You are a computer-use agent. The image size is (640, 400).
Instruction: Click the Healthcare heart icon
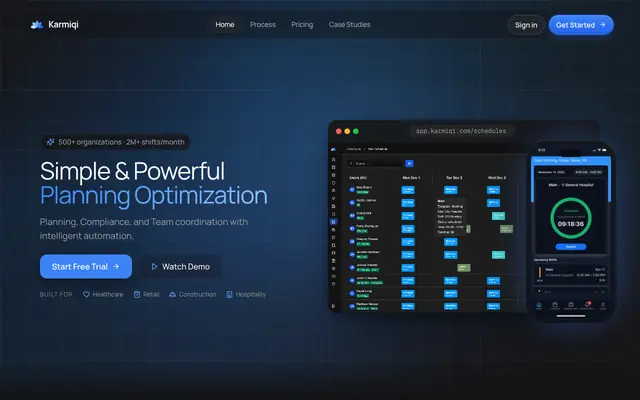[86, 294]
